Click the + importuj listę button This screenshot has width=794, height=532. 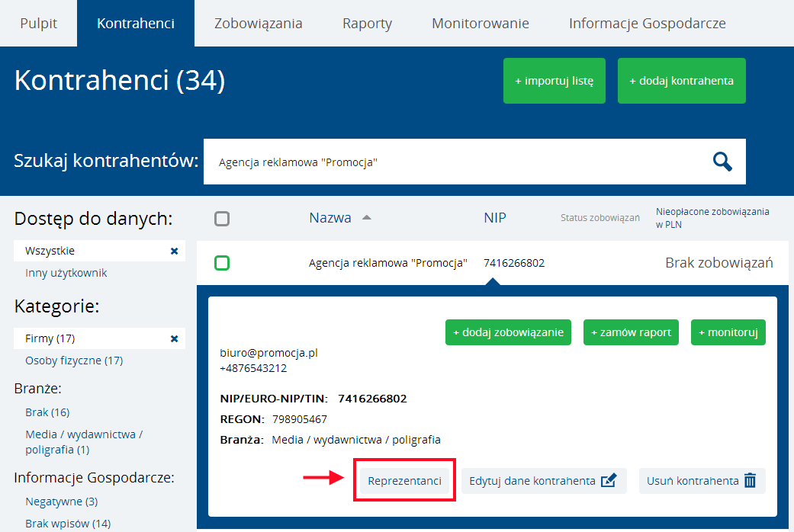pyautogui.click(x=555, y=81)
